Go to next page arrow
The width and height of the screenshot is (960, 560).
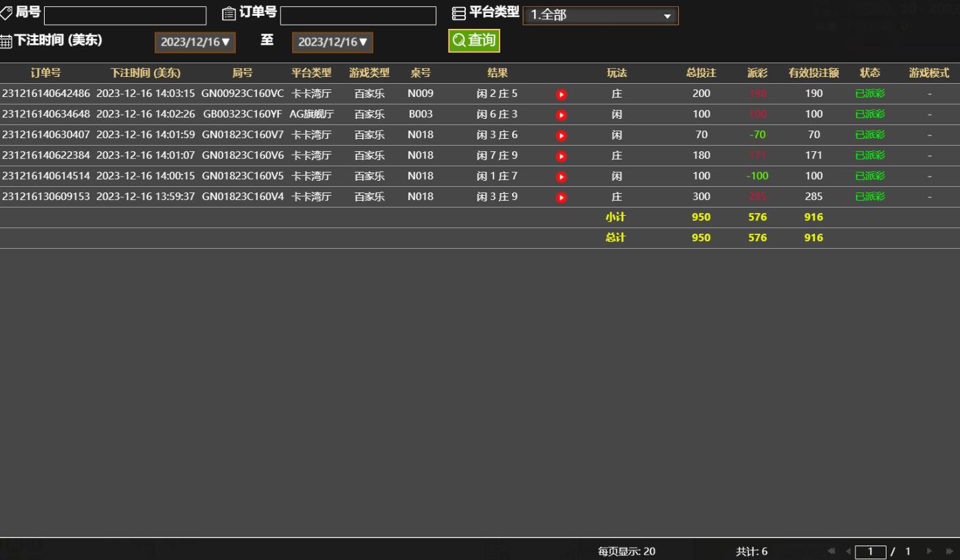[x=930, y=551]
